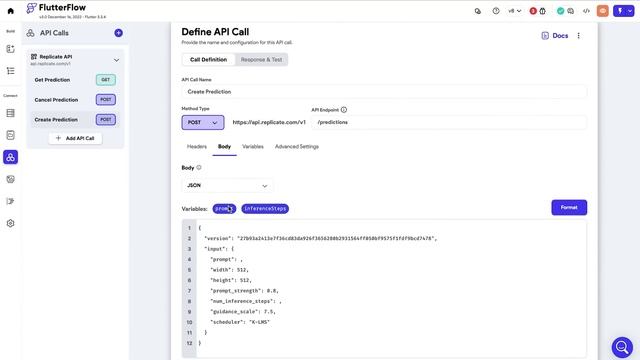The width and height of the screenshot is (640, 360).
Task: Insert the inferenceSteps variable chip
Action: (x=265, y=209)
